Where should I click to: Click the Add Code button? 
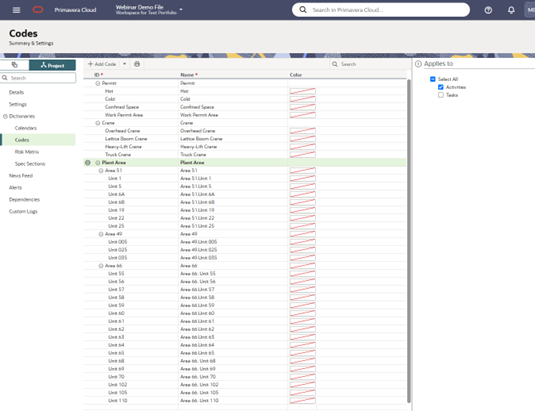click(102, 64)
